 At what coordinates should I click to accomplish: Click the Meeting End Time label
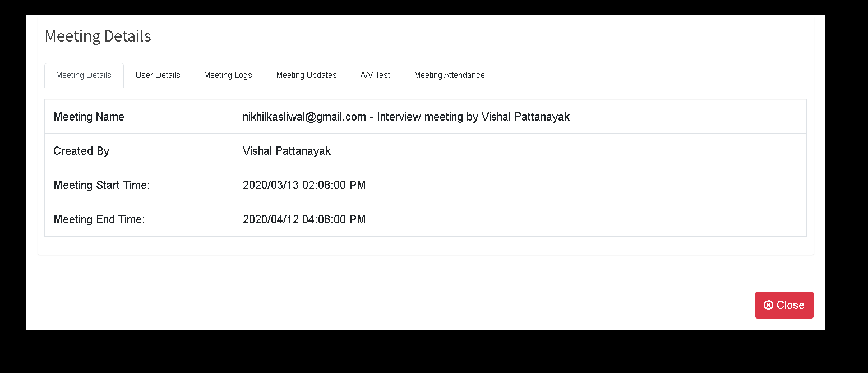click(99, 219)
